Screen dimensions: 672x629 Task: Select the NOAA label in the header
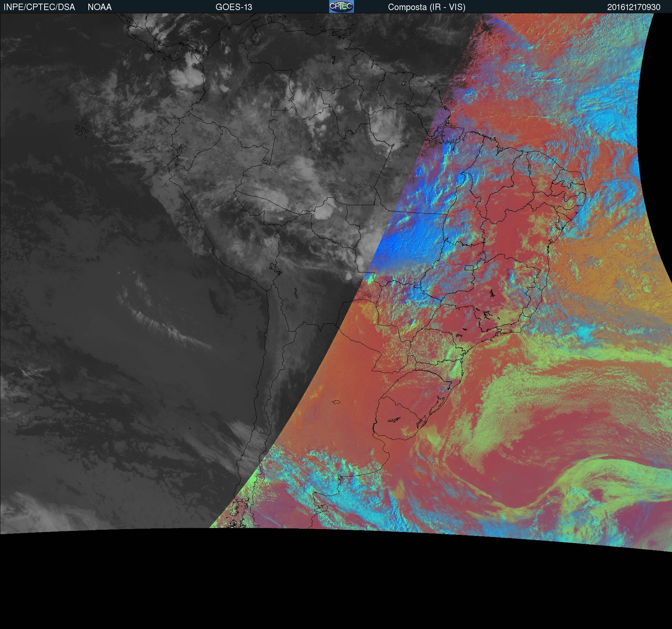point(100,7)
